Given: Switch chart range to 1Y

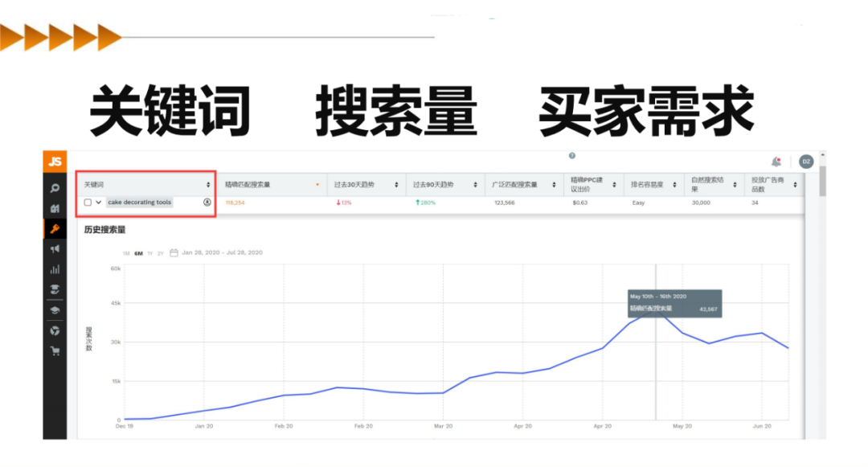Looking at the screenshot, I should click(x=150, y=253).
